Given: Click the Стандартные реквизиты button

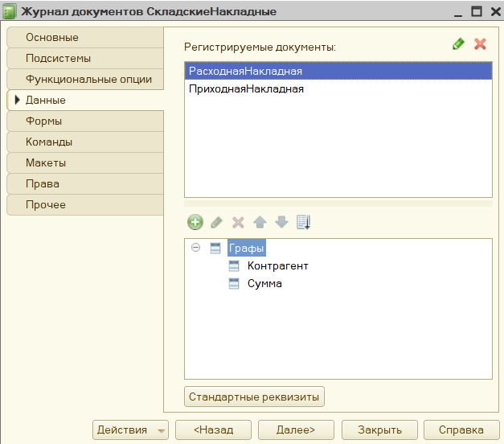Looking at the screenshot, I should coord(254,397).
